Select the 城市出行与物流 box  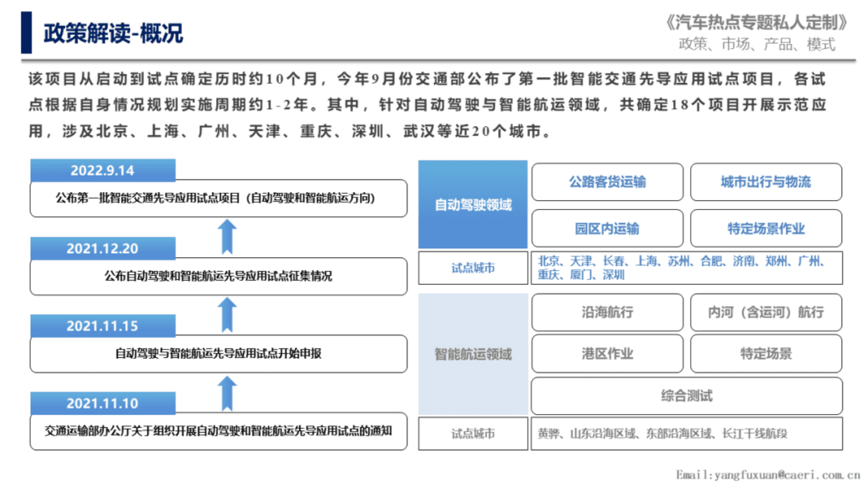766,182
